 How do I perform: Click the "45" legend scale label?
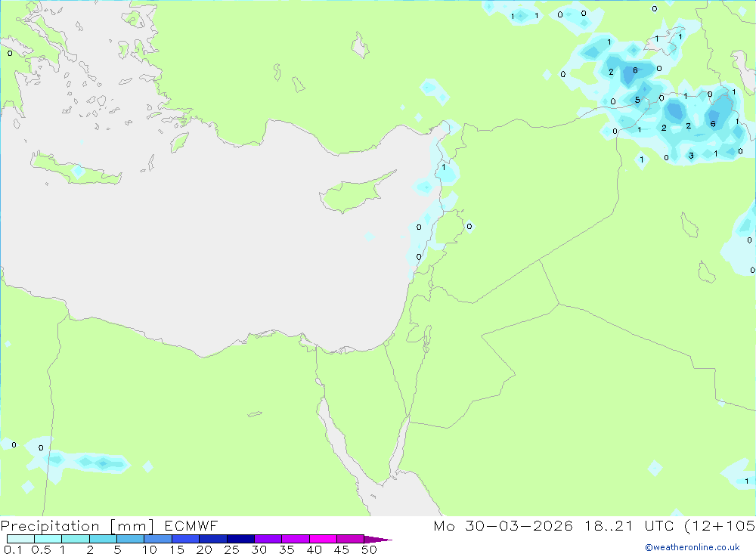pyautogui.click(x=342, y=549)
